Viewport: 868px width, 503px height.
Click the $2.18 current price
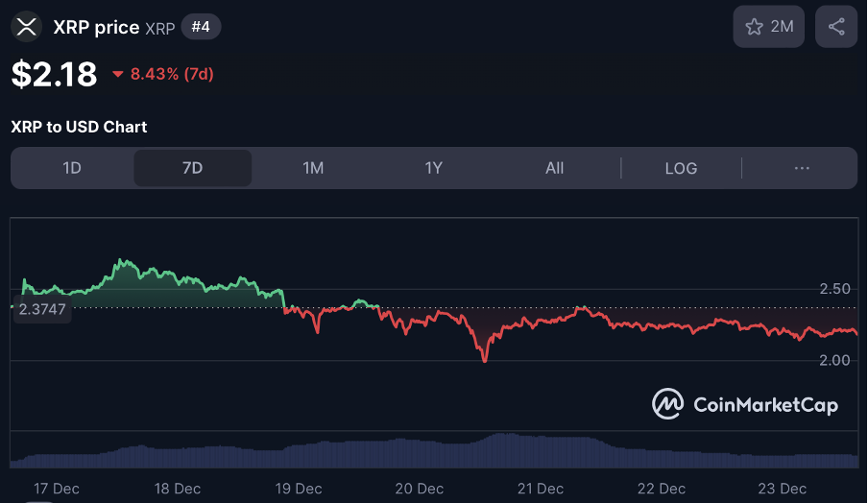click(x=54, y=74)
